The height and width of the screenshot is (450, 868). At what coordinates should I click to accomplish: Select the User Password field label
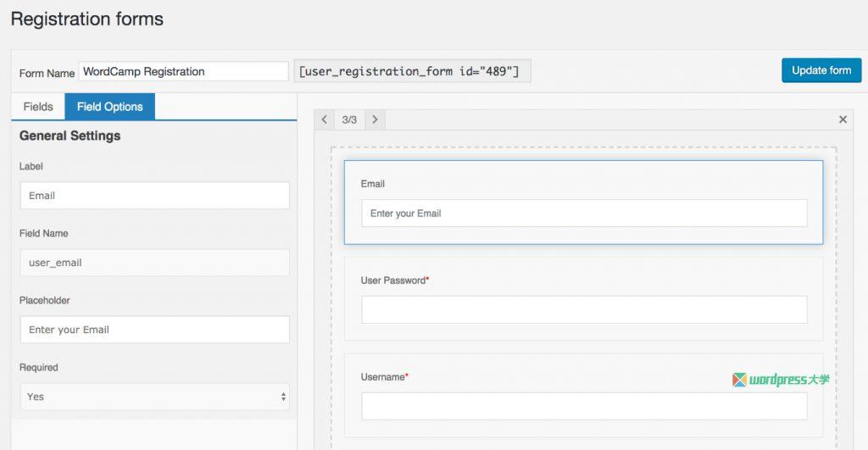click(394, 281)
